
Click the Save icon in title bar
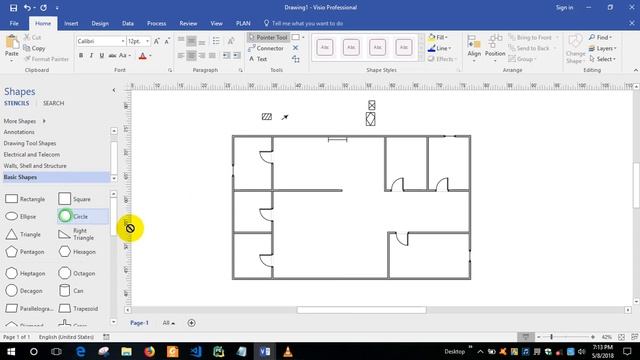point(13,8)
